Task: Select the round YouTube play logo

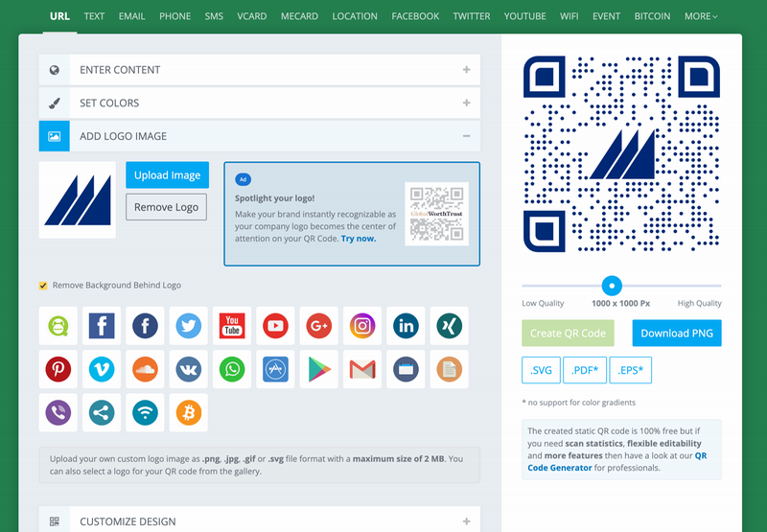Action: 275,326
